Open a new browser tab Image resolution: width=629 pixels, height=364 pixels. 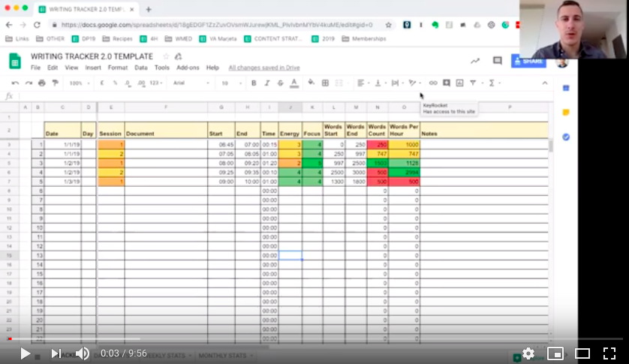click(x=149, y=9)
